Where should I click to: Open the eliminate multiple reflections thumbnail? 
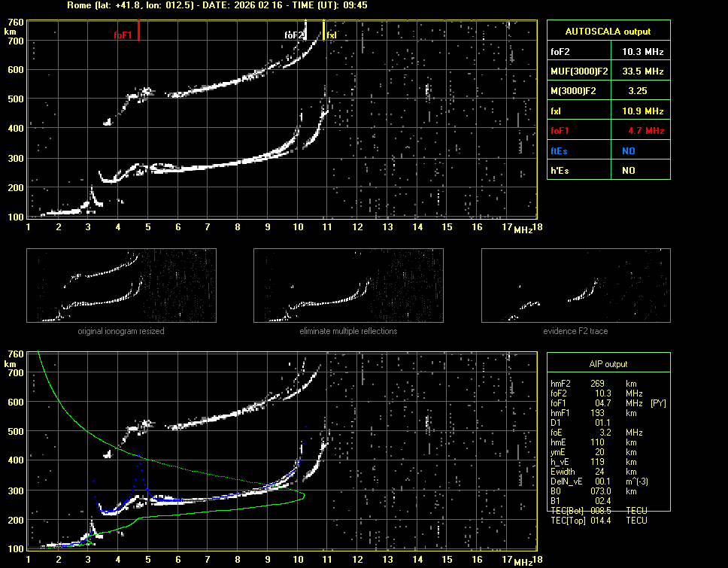click(x=348, y=286)
